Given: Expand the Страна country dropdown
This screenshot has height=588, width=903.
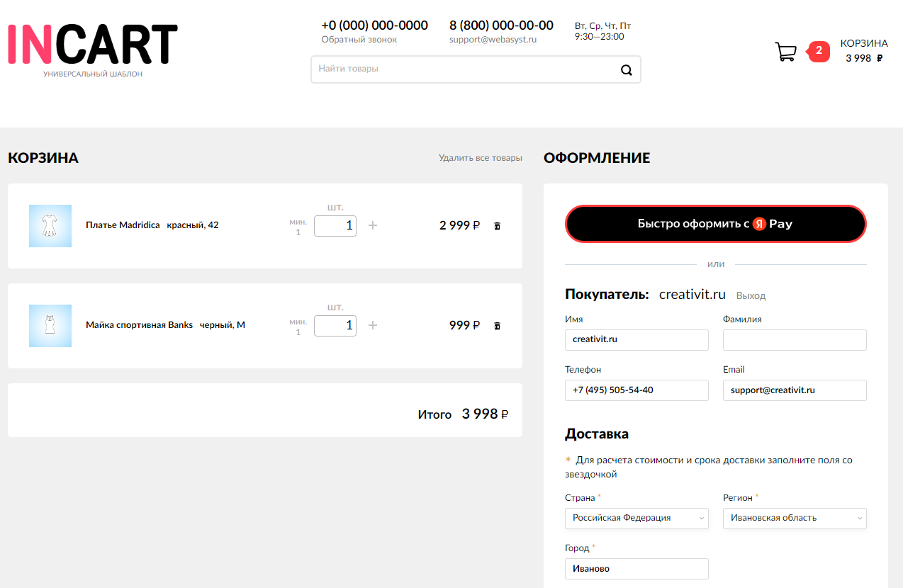Looking at the screenshot, I should point(636,518).
